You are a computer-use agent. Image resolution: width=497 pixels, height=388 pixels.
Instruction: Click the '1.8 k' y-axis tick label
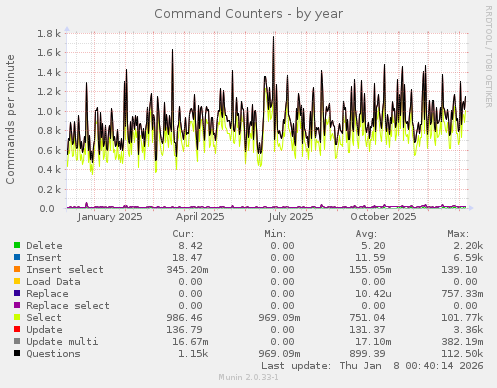click(49, 33)
